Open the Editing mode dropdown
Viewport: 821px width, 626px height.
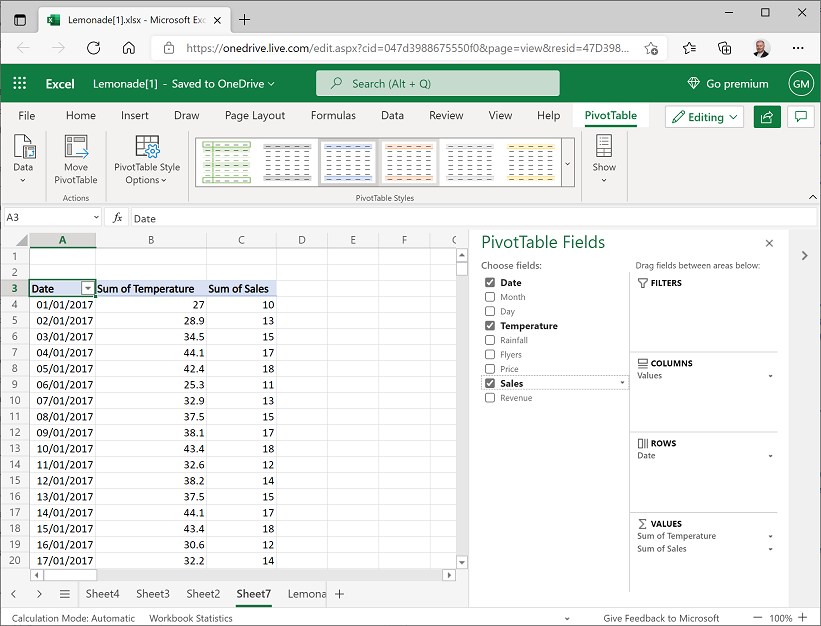tap(704, 117)
